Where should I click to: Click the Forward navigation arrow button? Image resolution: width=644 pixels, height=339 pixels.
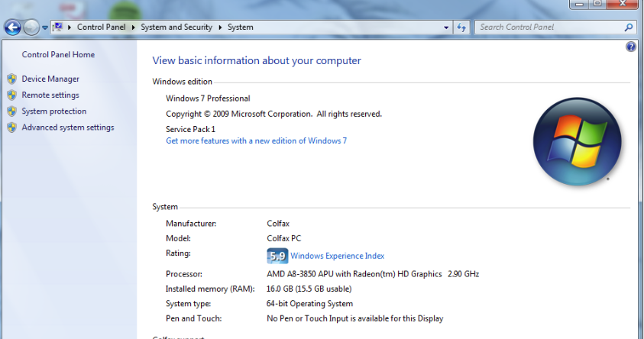coord(31,27)
